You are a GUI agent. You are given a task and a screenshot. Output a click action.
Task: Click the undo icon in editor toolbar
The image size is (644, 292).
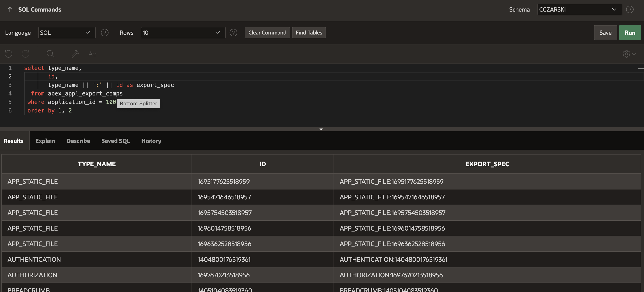click(9, 54)
